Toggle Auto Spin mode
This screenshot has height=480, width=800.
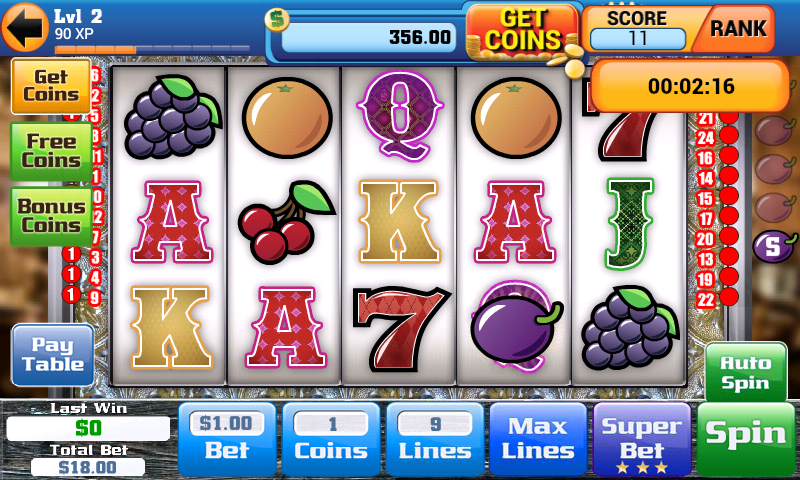pyautogui.click(x=745, y=373)
